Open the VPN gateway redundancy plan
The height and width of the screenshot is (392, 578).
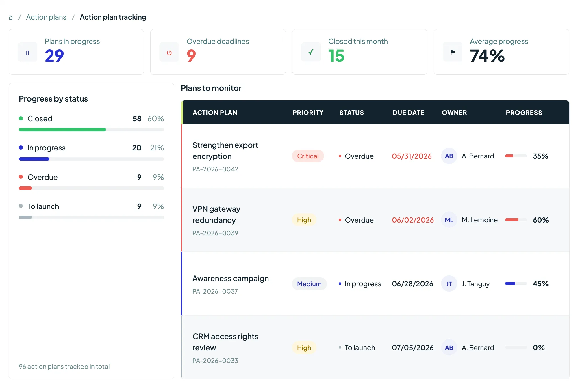pos(216,214)
